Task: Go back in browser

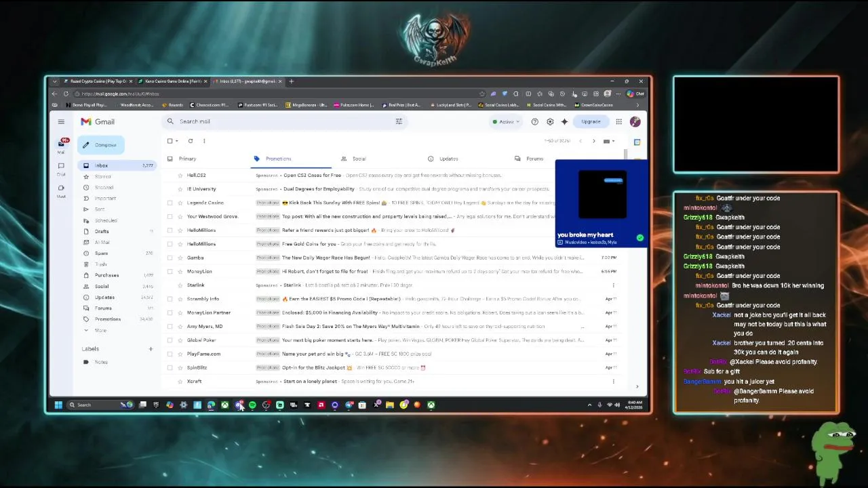Action: click(x=54, y=94)
